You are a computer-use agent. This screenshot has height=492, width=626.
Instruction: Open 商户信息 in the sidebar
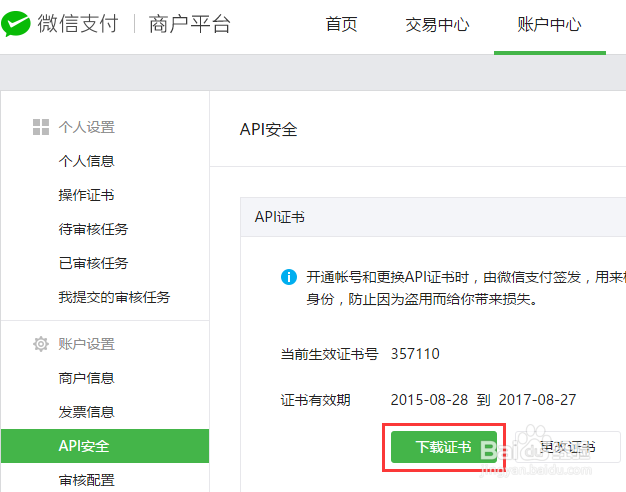pyautogui.click(x=87, y=378)
